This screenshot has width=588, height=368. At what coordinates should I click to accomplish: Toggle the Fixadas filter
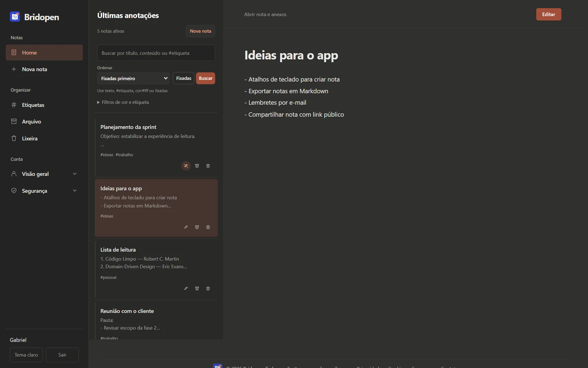click(183, 78)
